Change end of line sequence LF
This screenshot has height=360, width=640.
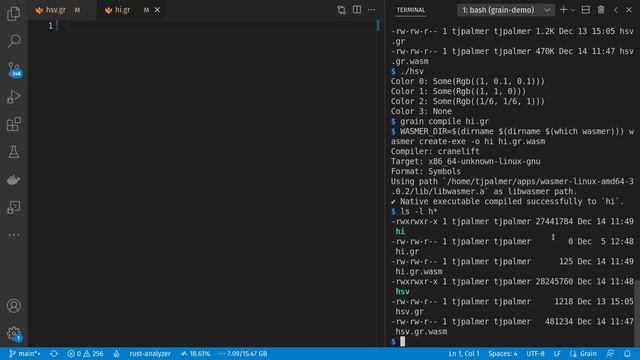(557, 353)
